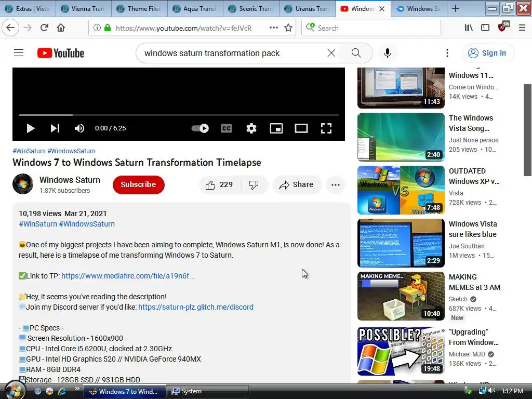Open The Windows Vista Song thumbnail
The width and height of the screenshot is (532, 399).
401,137
